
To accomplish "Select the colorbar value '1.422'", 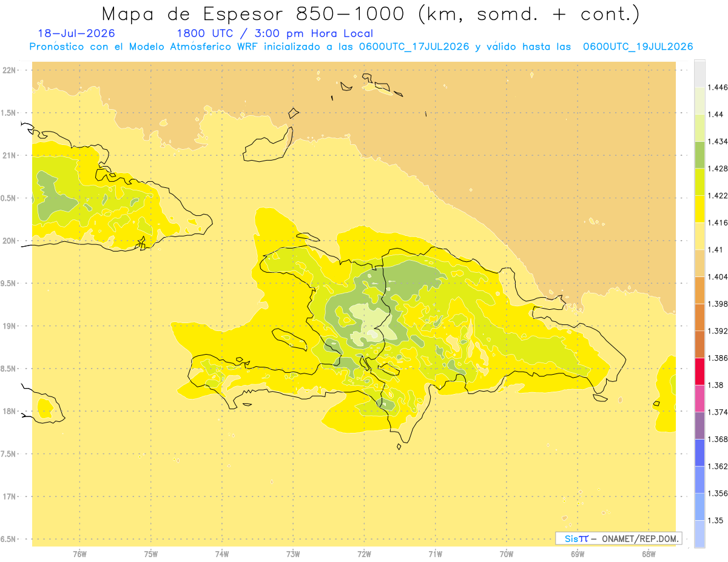I will click(718, 196).
